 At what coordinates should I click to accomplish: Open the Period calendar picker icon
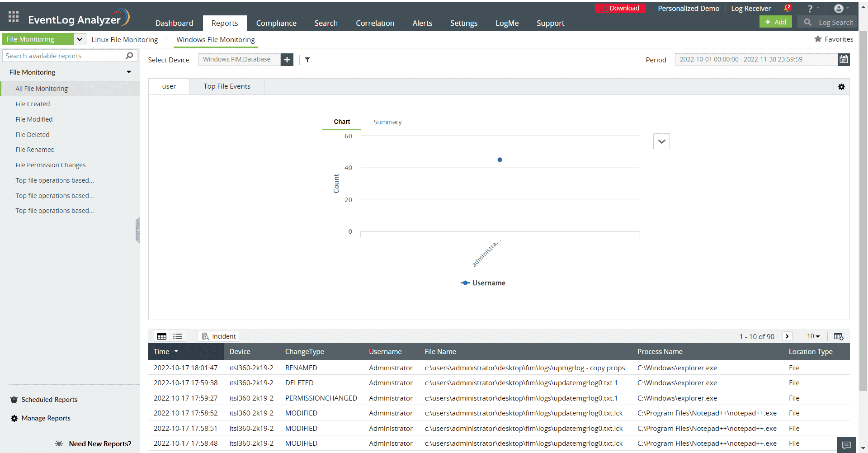(844, 59)
